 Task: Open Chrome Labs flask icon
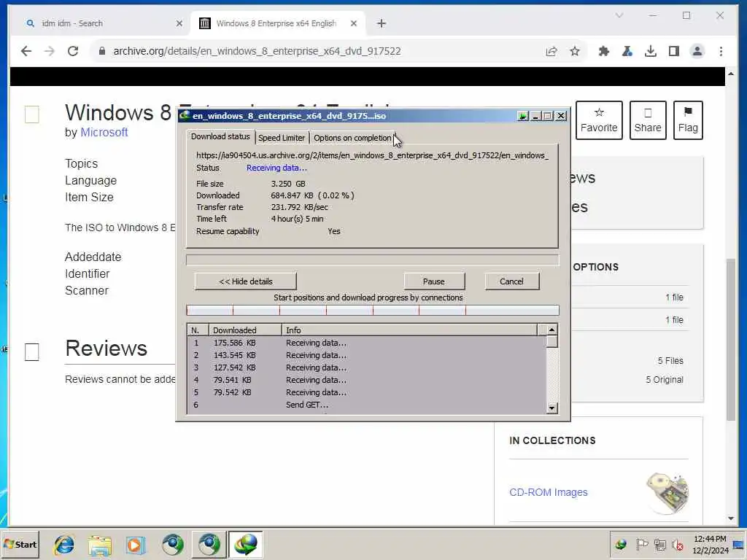[x=627, y=51]
